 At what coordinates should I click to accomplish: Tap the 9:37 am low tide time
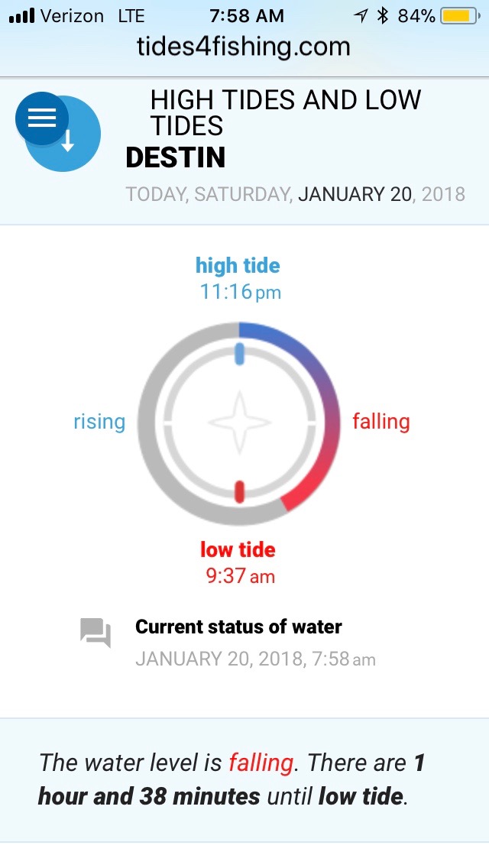tap(240, 576)
